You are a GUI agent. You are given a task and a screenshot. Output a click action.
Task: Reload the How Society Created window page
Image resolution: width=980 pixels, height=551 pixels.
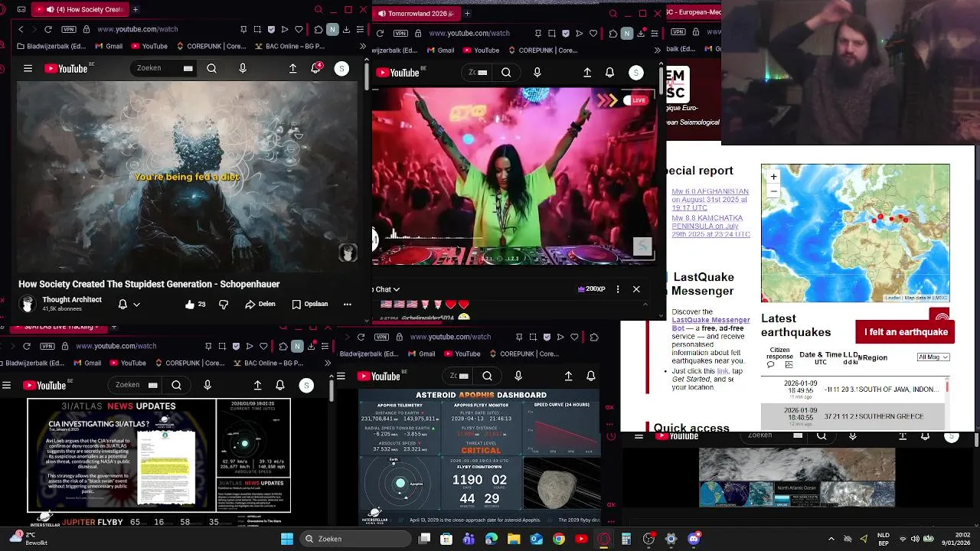pos(47,29)
